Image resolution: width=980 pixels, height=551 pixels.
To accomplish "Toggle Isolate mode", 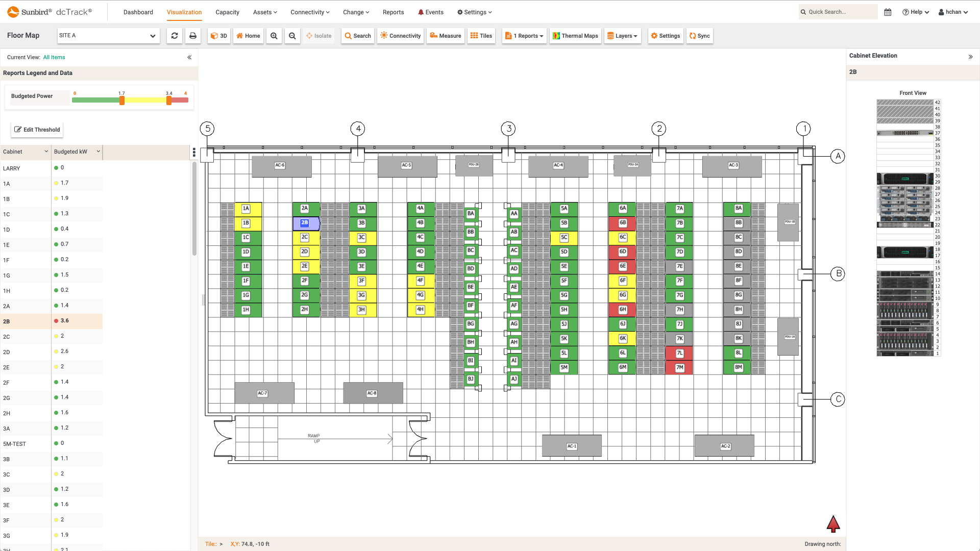I will (x=319, y=36).
